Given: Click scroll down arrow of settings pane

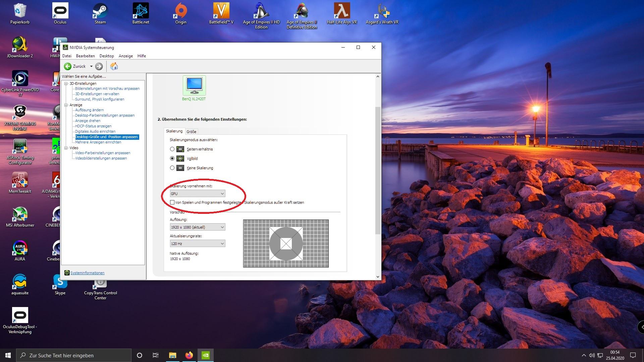Looking at the screenshot, I should (378, 277).
